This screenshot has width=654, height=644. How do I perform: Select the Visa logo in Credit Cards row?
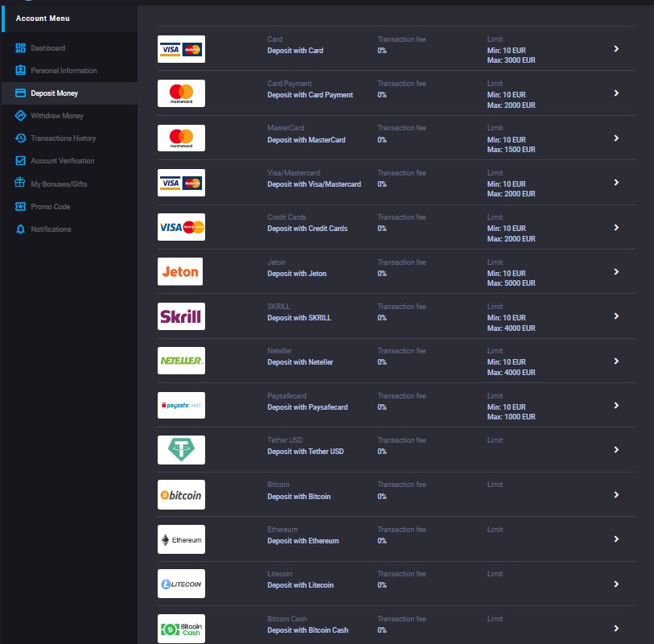click(x=181, y=227)
